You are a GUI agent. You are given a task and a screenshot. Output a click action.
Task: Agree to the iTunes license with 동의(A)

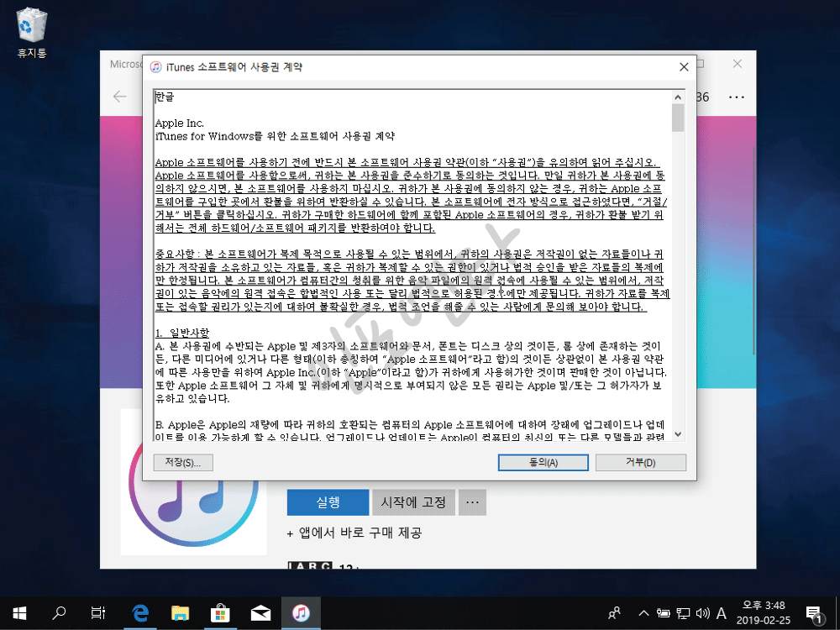(543, 462)
